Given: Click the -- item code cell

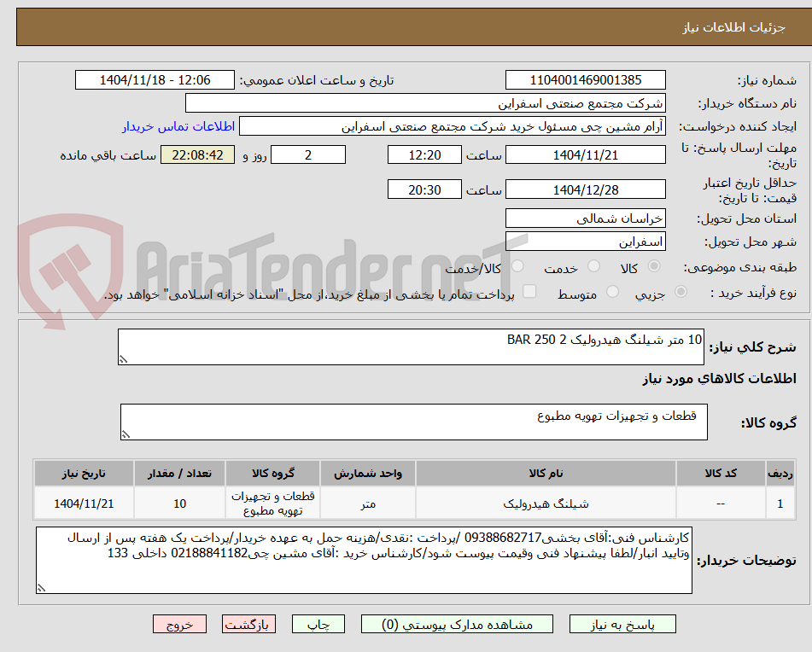Looking at the screenshot, I should coord(721,504).
